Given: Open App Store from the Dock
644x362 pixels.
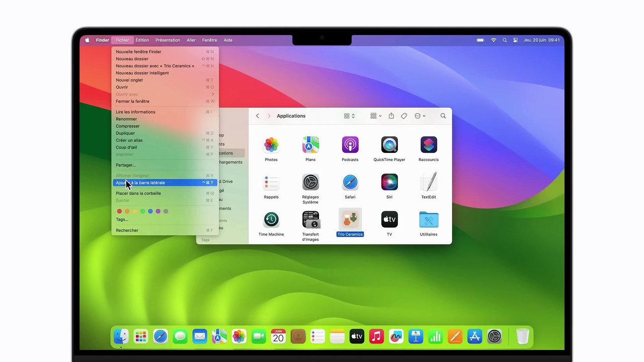Looking at the screenshot, I should [474, 336].
